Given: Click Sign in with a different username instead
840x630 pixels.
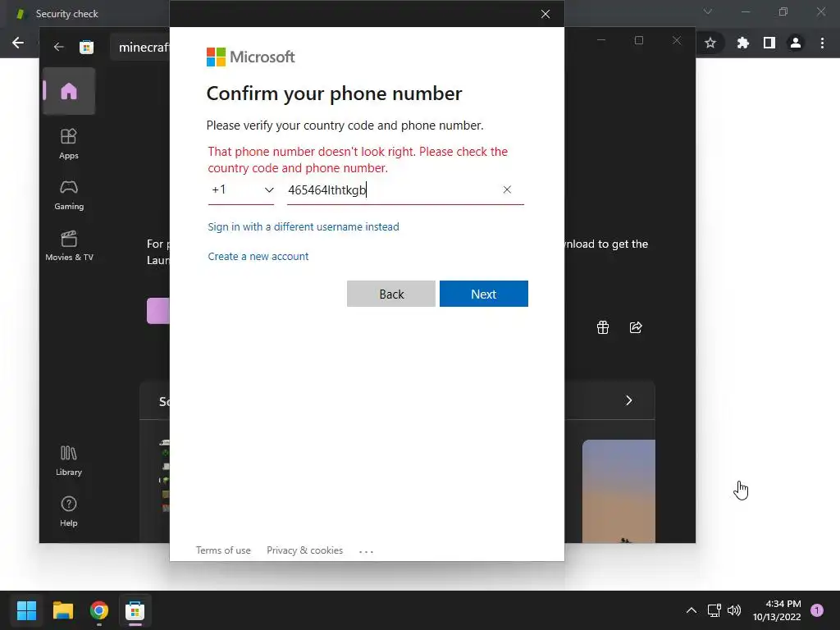Looking at the screenshot, I should coord(304,226).
